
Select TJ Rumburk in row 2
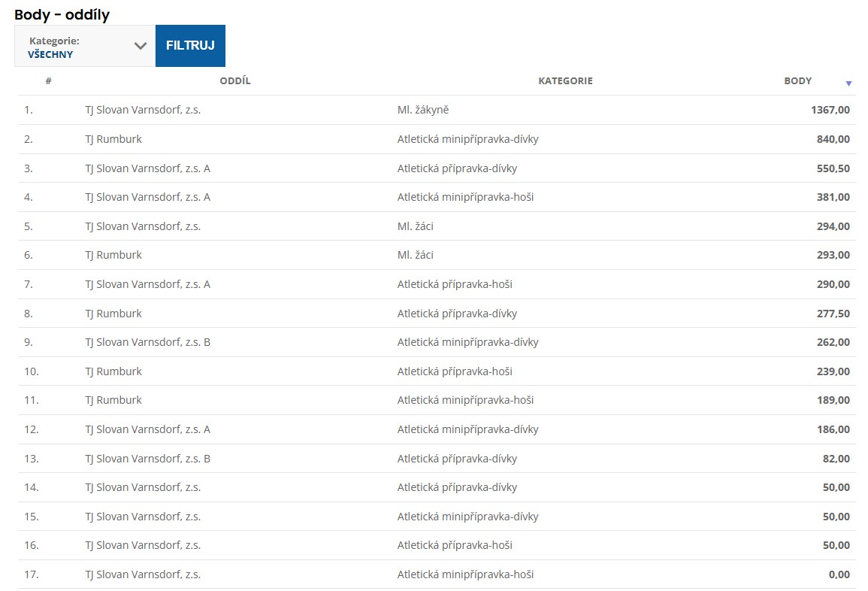[113, 139]
